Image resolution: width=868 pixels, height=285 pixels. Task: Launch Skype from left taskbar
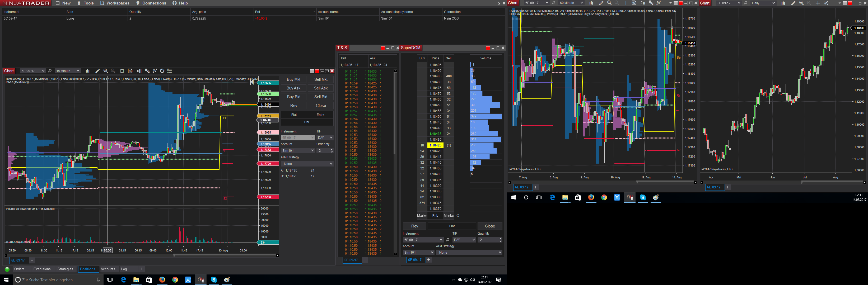(214, 280)
